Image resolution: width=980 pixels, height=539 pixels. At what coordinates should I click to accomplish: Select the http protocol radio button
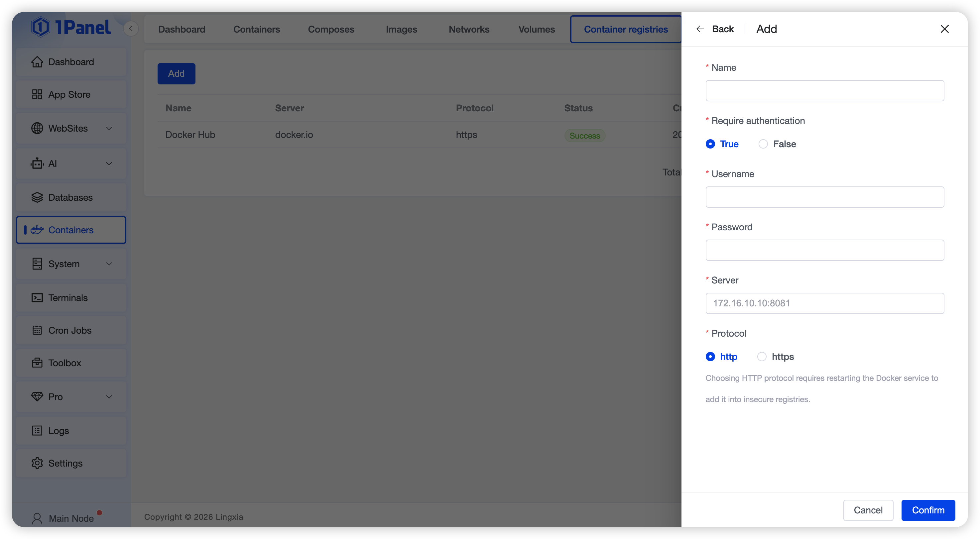click(710, 357)
